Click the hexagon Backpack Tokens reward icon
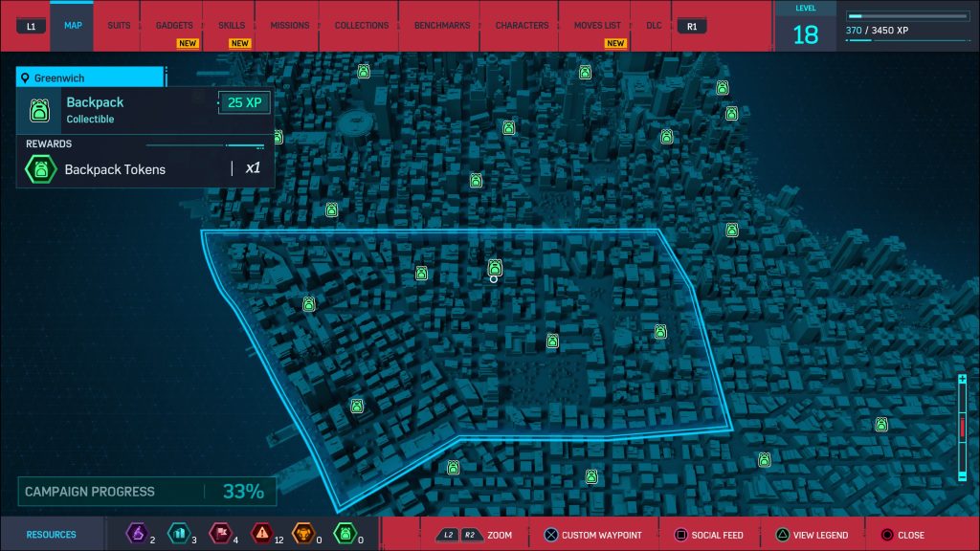Image resolution: width=980 pixels, height=551 pixels. [40, 168]
